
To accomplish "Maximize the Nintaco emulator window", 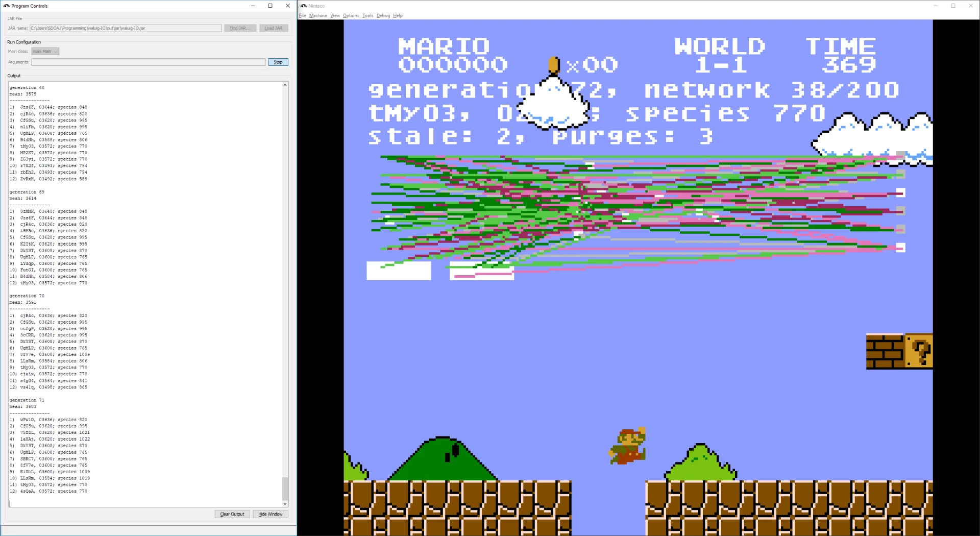I will click(x=953, y=6).
